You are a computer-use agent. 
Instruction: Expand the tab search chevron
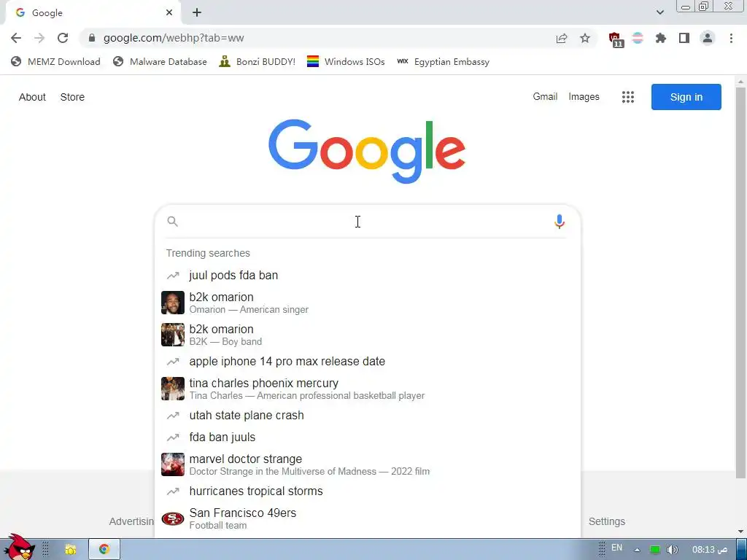659,12
